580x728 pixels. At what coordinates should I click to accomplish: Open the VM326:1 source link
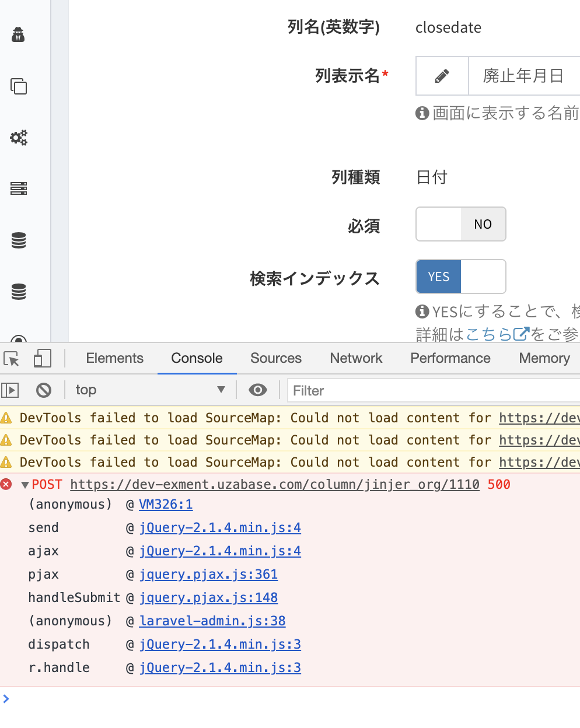click(166, 505)
